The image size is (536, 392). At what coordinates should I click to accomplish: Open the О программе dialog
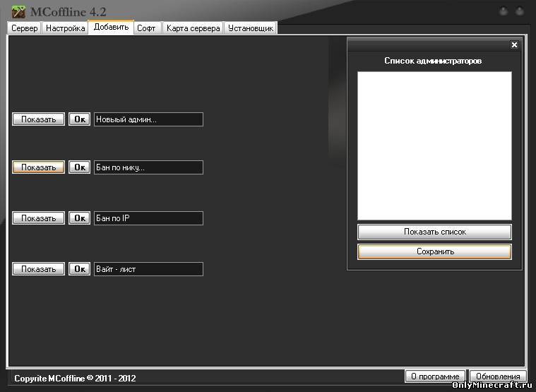click(435, 376)
